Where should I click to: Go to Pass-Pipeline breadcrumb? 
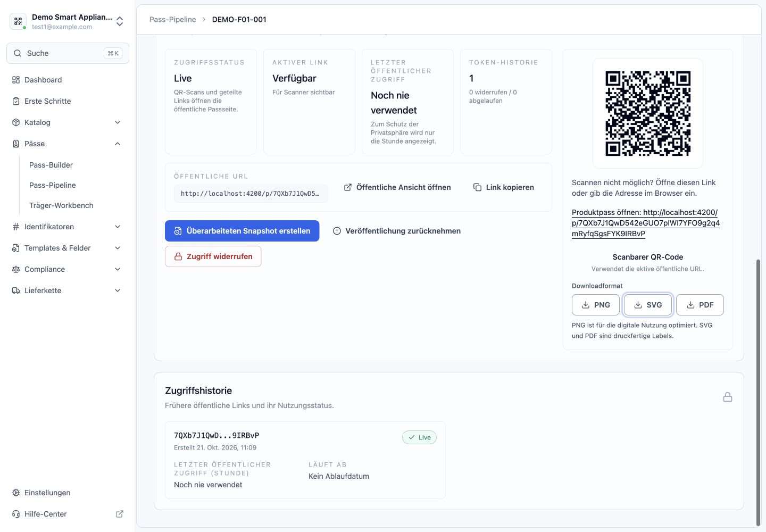tap(173, 20)
